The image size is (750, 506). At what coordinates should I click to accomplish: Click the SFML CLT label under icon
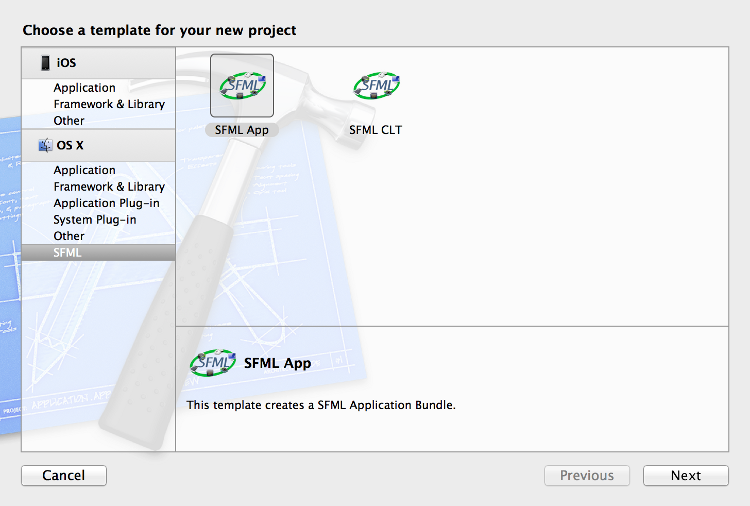click(x=375, y=130)
